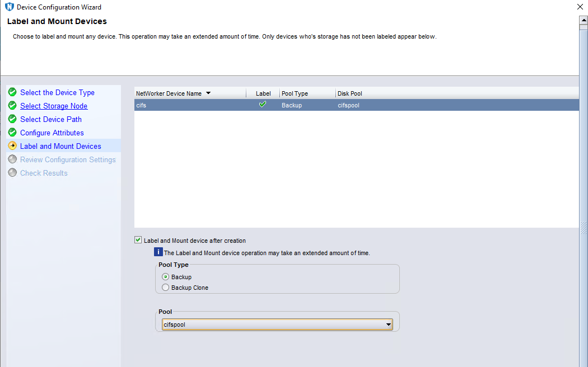588x367 pixels.
Task: Click Review Configuration Settings step
Action: coord(68,160)
